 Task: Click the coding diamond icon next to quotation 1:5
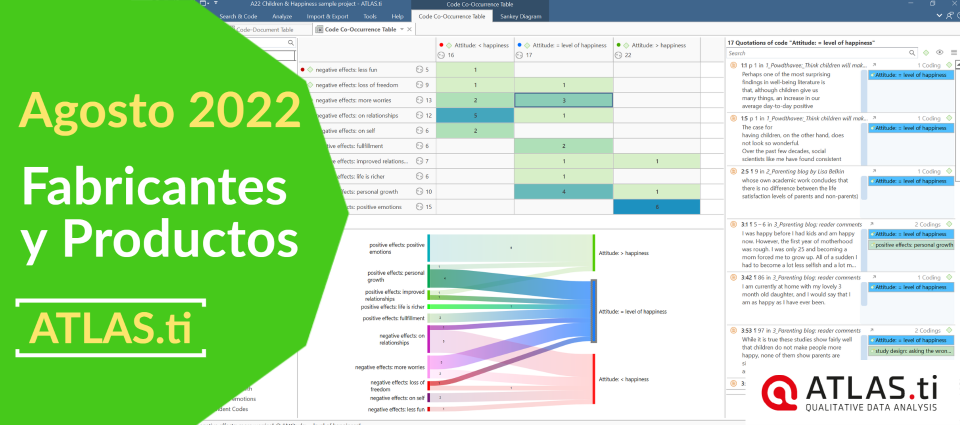(949, 118)
